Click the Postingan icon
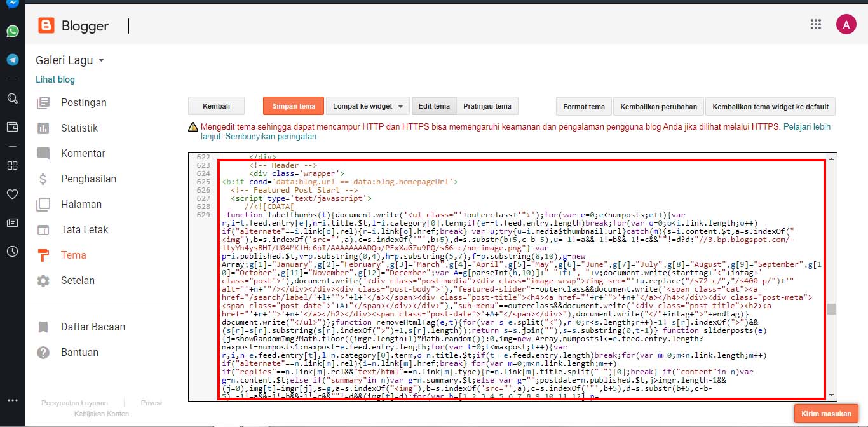 pyautogui.click(x=43, y=102)
